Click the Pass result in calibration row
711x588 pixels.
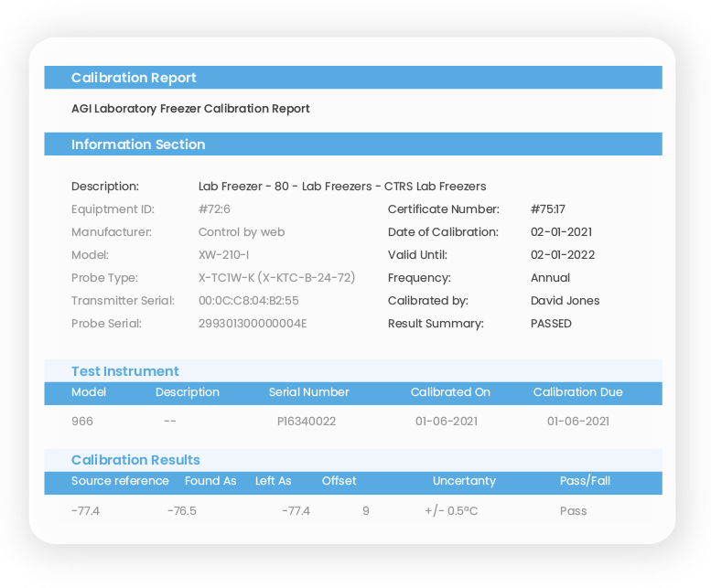573,511
